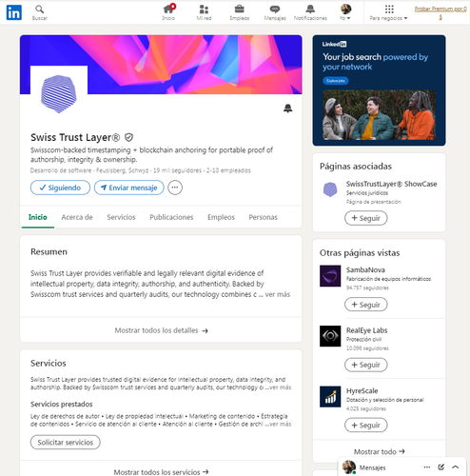This screenshot has height=476, width=470.
Task: Expand the Mensajes panel chevron
Action: 455,467
